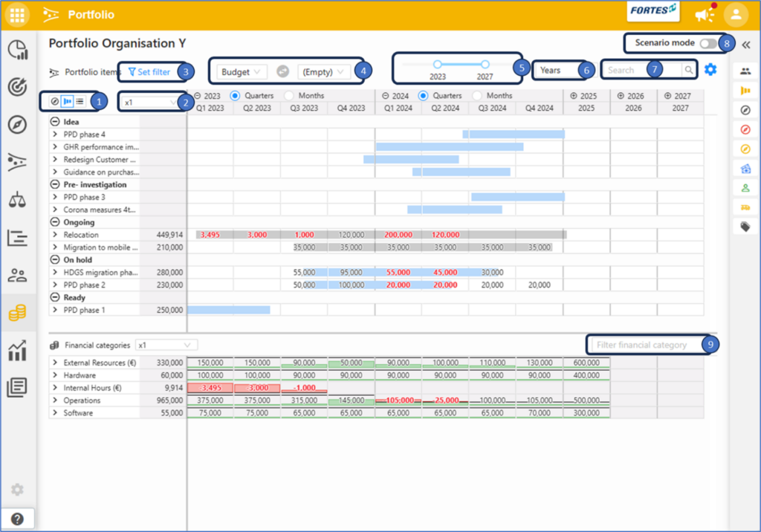Collapse the 2024 year column
This screenshot has width=761, height=532.
click(x=386, y=96)
